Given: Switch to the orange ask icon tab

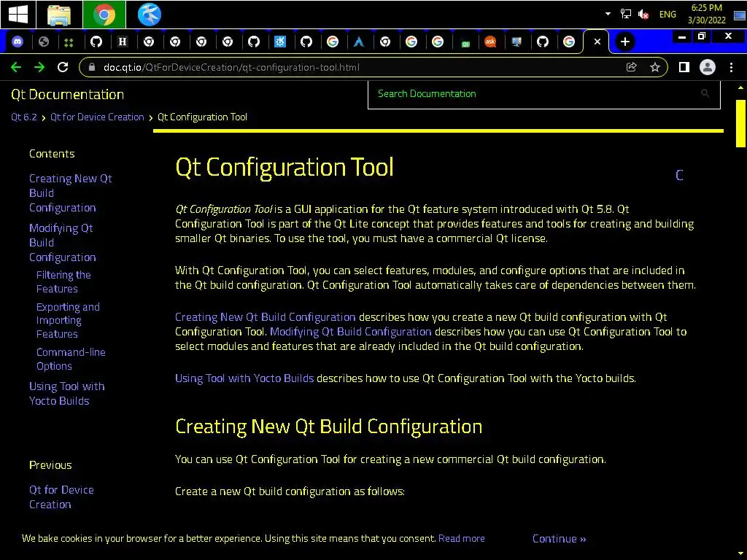Looking at the screenshot, I should point(490,42).
